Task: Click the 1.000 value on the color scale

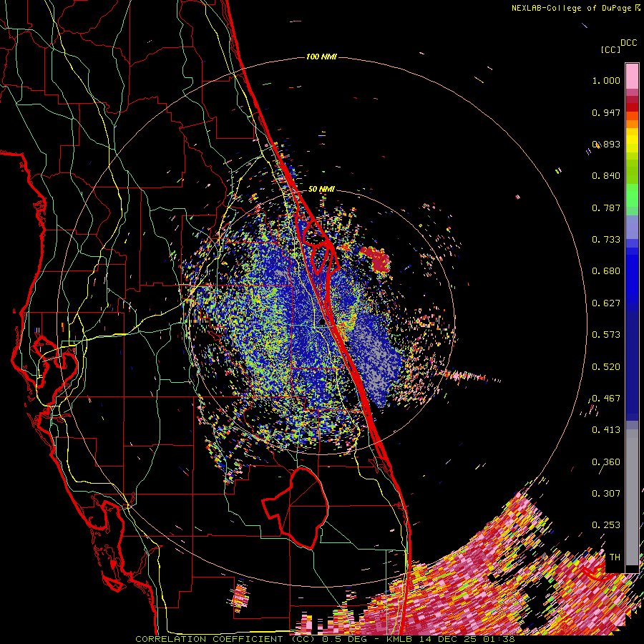Action: click(x=606, y=80)
